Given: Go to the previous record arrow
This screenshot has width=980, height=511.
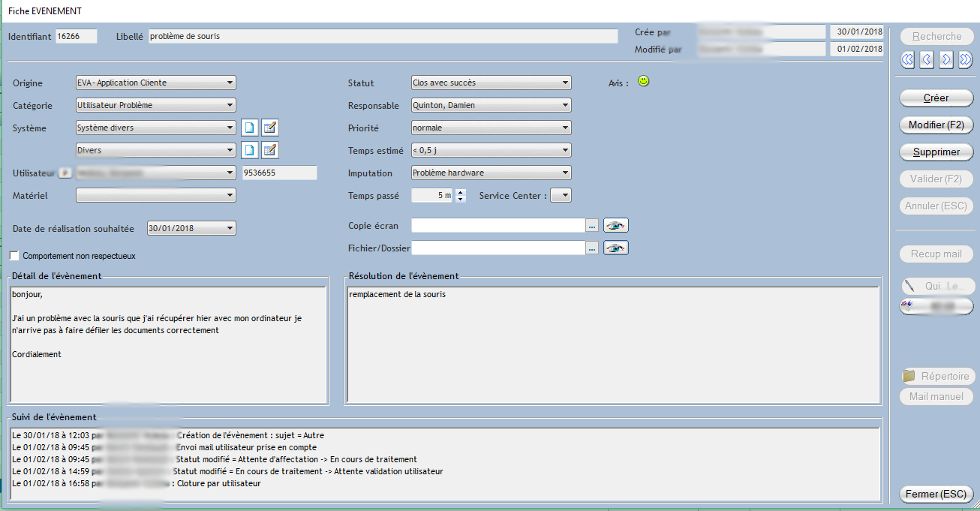Looking at the screenshot, I should 927,60.
